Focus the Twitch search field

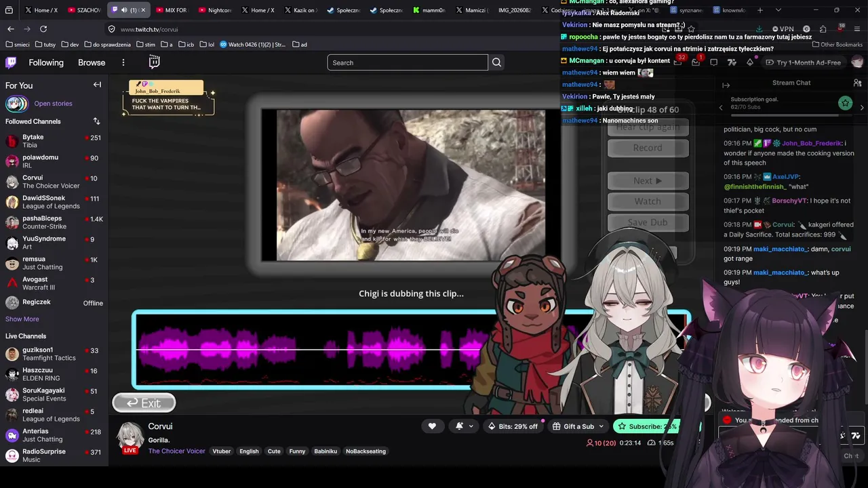408,62
